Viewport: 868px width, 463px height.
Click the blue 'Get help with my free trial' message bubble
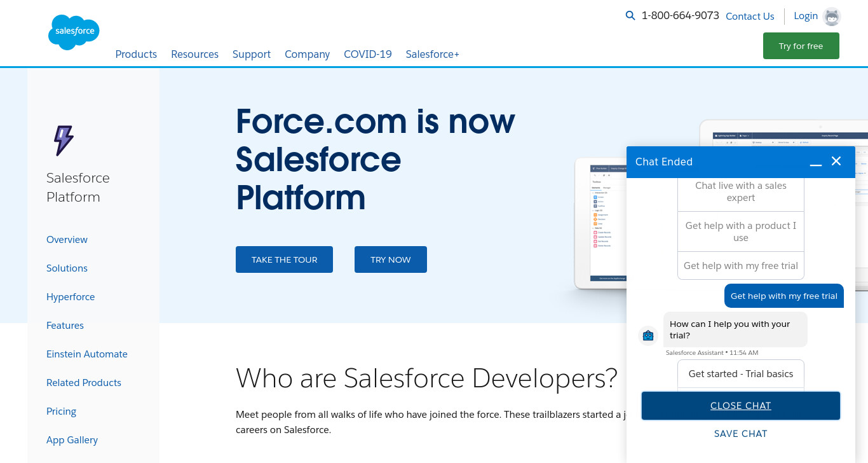784,296
